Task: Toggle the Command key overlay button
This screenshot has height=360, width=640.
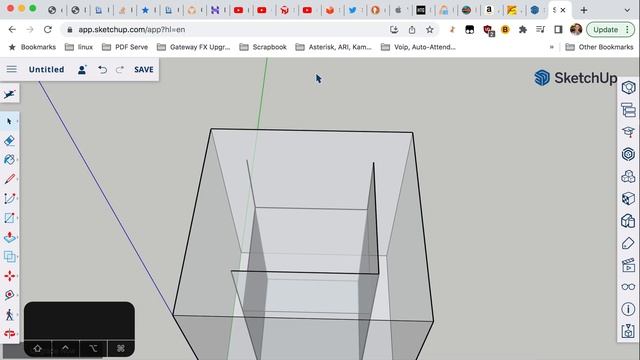Action: (x=121, y=348)
